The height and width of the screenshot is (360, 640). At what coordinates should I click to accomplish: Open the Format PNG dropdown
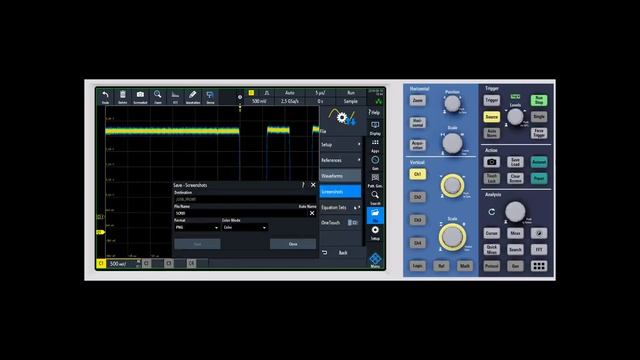pos(197,227)
